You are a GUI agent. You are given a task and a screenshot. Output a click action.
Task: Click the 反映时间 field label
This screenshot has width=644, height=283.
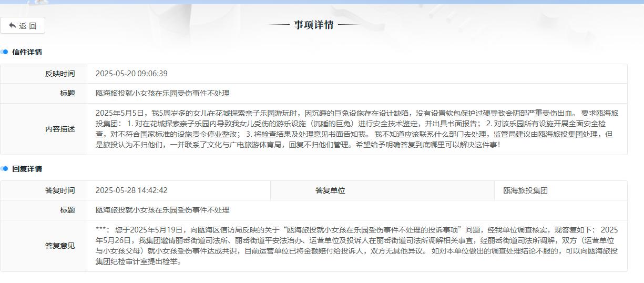pos(60,74)
